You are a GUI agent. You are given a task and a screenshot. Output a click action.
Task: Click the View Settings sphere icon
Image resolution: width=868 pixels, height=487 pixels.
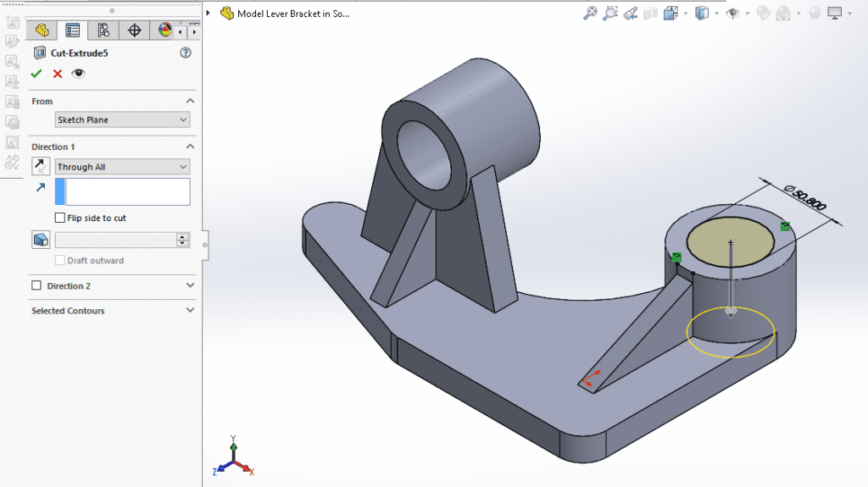point(815,14)
